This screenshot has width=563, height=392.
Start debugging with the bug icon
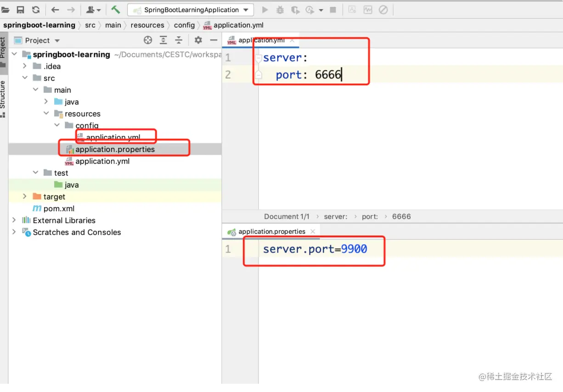tap(280, 10)
